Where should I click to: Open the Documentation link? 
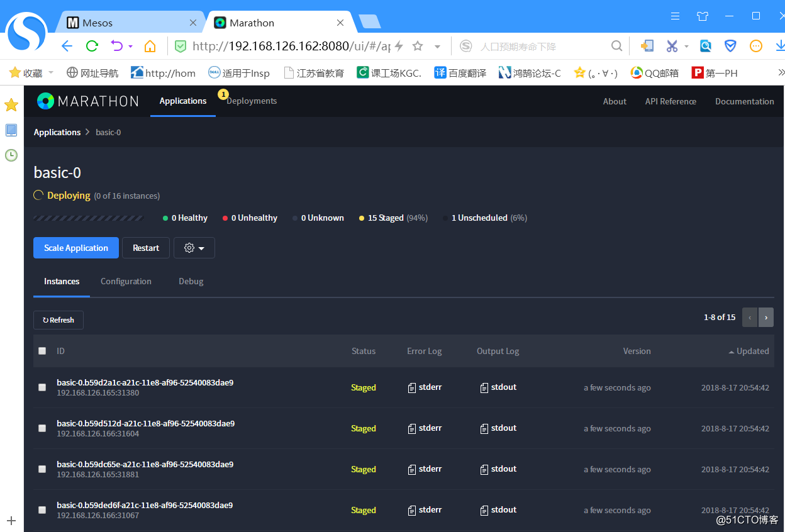pos(745,101)
